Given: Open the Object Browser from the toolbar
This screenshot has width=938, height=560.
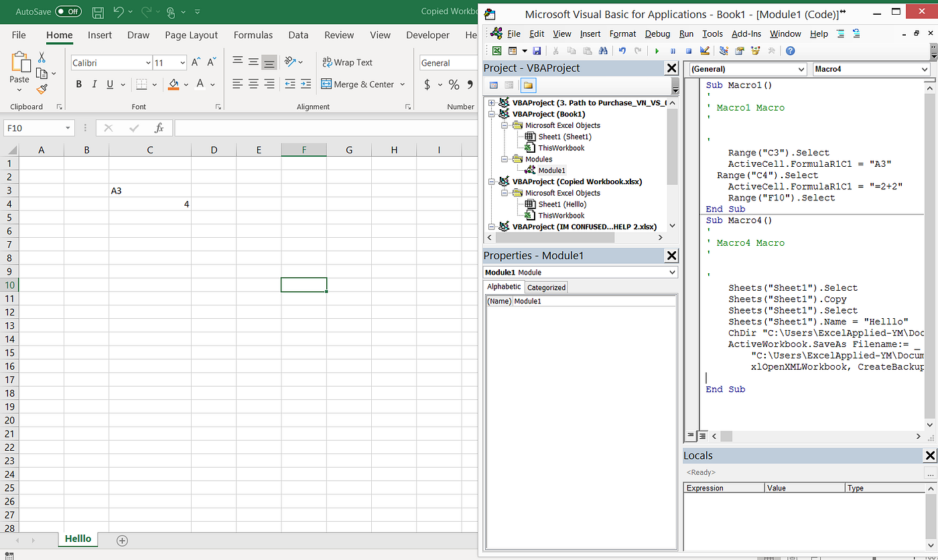Looking at the screenshot, I should tap(755, 50).
